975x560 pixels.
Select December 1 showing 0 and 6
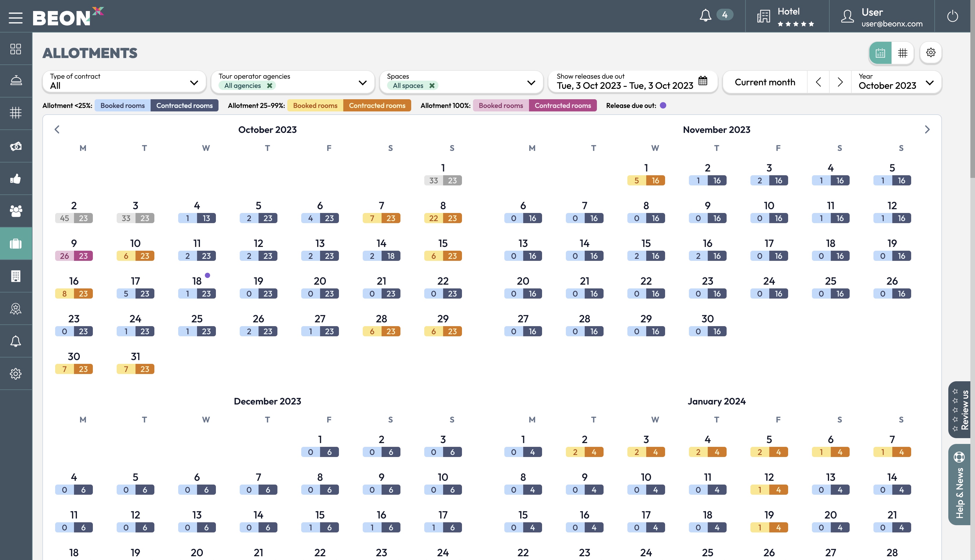pos(320,446)
